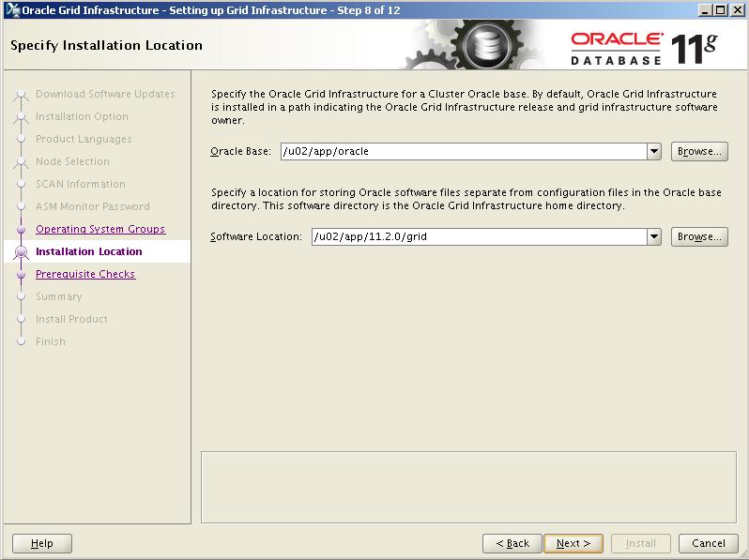Open the Software Location dropdown arrow
This screenshot has width=749, height=560.
pyautogui.click(x=654, y=236)
